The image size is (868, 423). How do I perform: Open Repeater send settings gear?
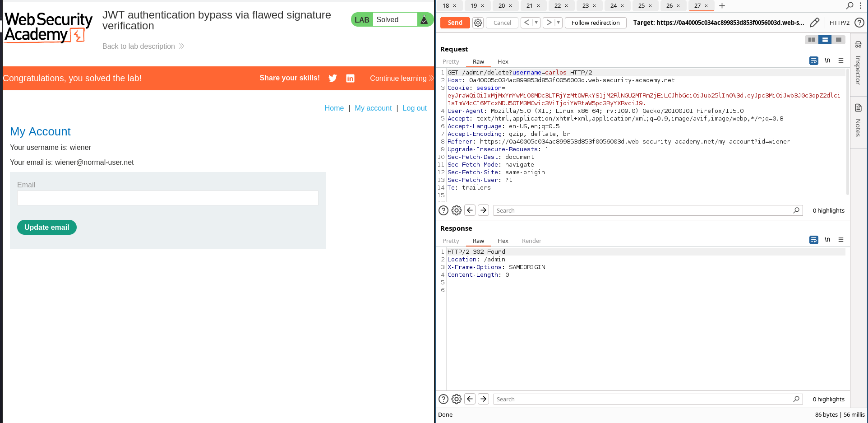[478, 23]
